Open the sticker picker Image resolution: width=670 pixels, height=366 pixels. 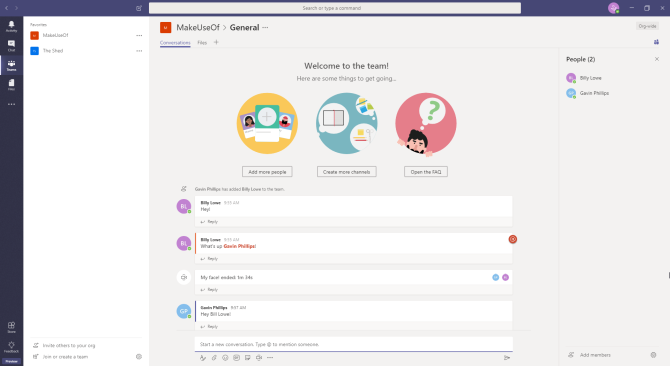pos(247,358)
